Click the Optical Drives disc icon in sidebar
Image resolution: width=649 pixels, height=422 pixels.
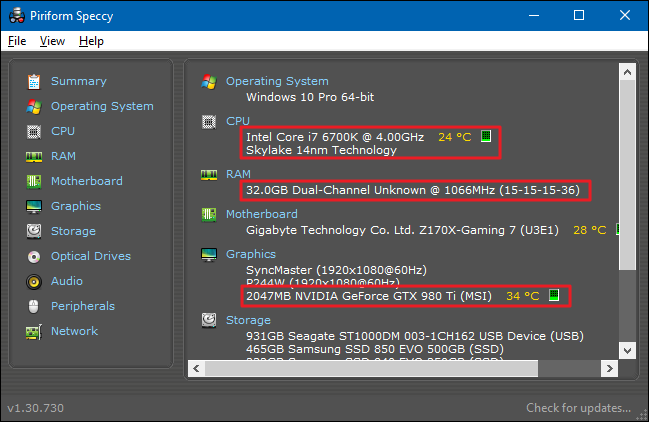click(34, 257)
